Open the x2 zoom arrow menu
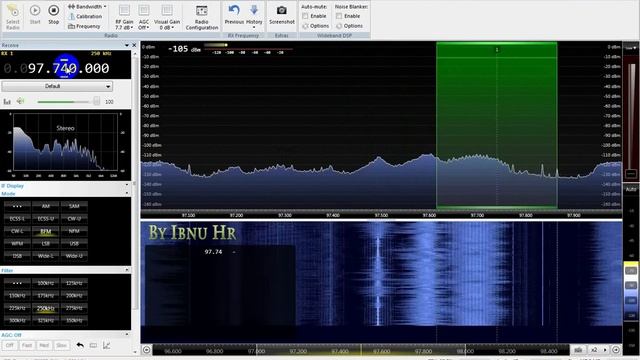This screenshot has height=360, width=640. [x=605, y=350]
